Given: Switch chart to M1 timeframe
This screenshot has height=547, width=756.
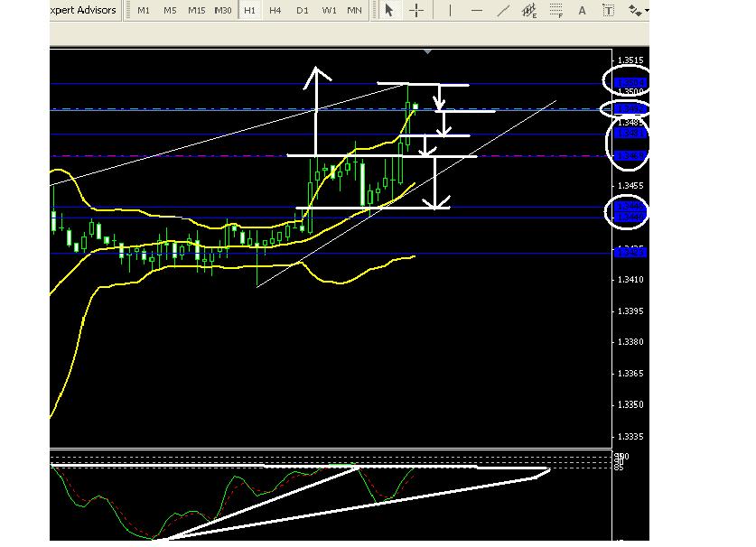Looking at the screenshot, I should 144,11.
